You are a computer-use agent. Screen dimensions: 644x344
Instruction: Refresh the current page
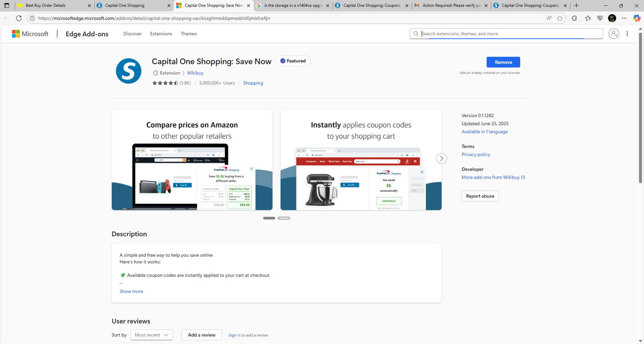point(19,18)
